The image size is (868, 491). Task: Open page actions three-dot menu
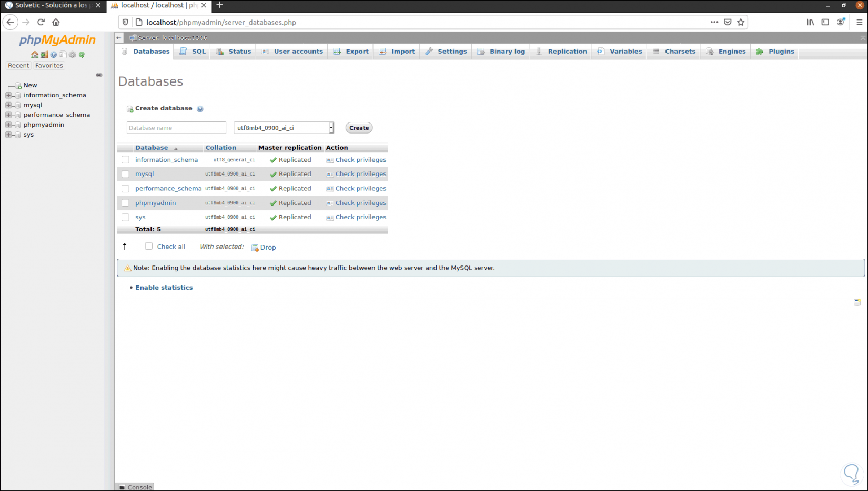tap(714, 22)
